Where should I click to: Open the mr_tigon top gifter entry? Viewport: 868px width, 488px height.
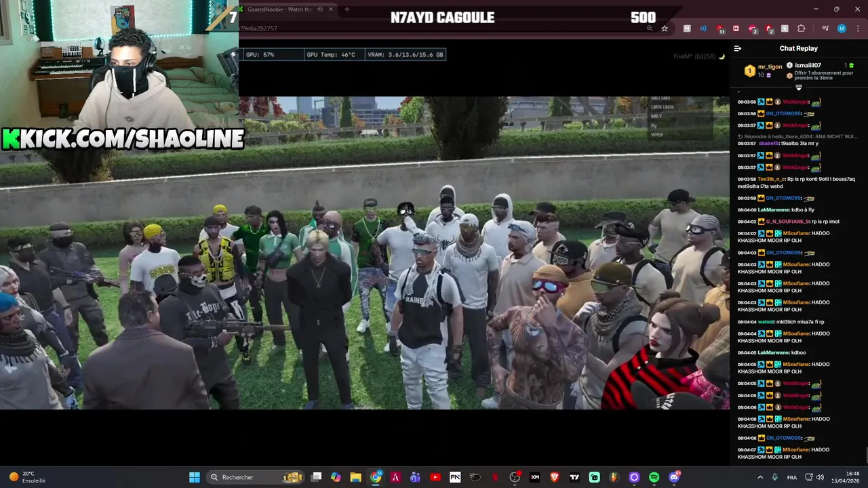pos(764,70)
